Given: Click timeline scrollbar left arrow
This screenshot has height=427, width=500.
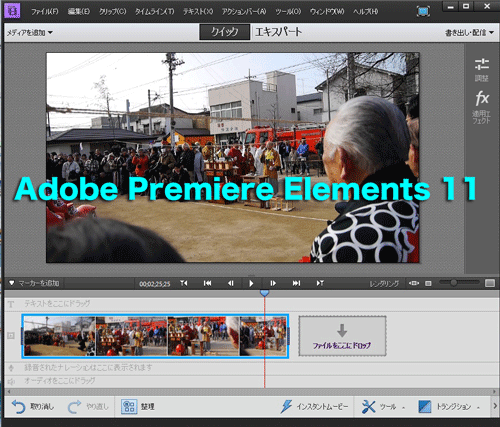Looking at the screenshot, I should (9, 392).
